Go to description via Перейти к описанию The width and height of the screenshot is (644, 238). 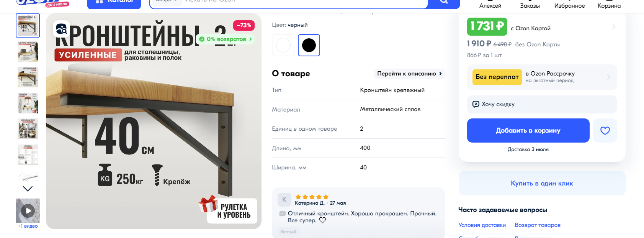click(409, 74)
